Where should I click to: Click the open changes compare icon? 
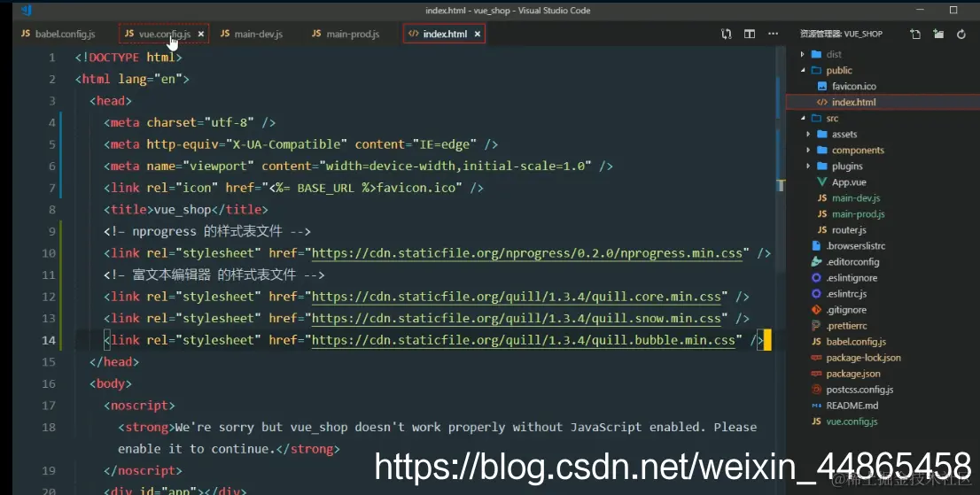point(727,34)
